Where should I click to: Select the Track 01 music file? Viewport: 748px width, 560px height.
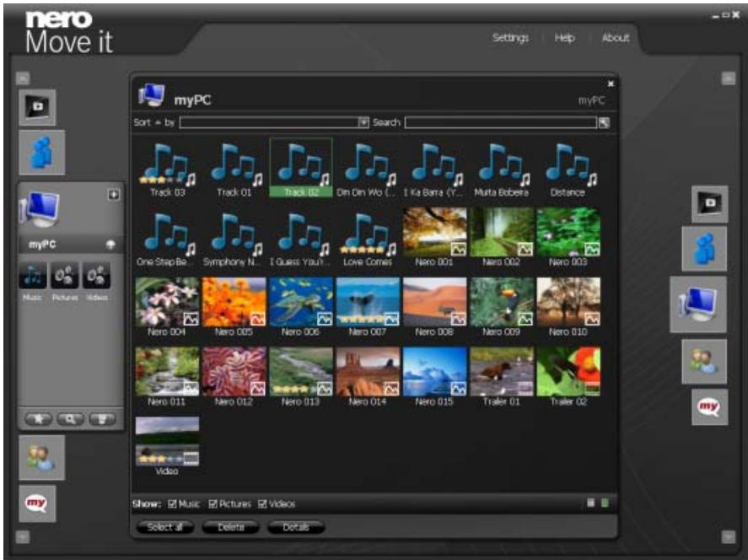[234, 169]
